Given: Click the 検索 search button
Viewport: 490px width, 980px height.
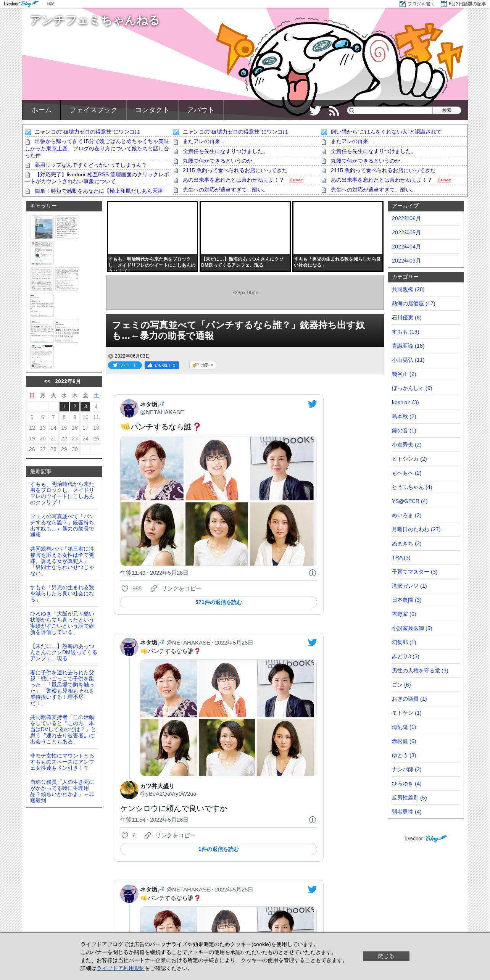Looking at the screenshot, I should pos(446,110).
